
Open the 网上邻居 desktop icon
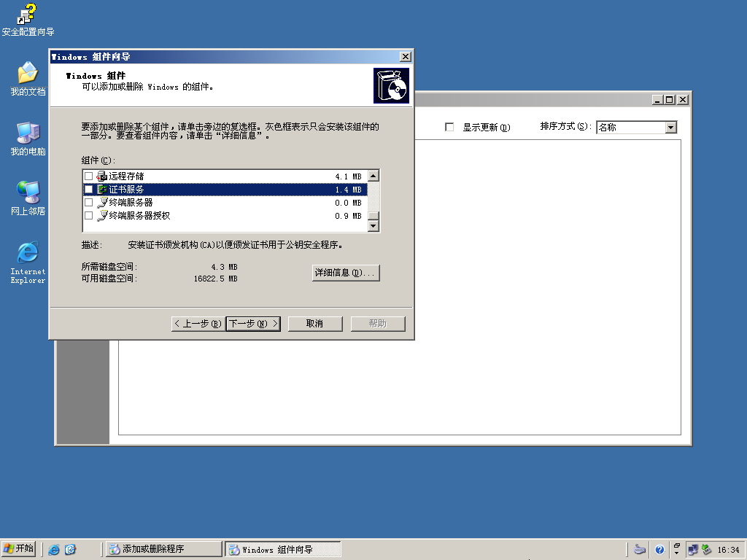click(28, 198)
